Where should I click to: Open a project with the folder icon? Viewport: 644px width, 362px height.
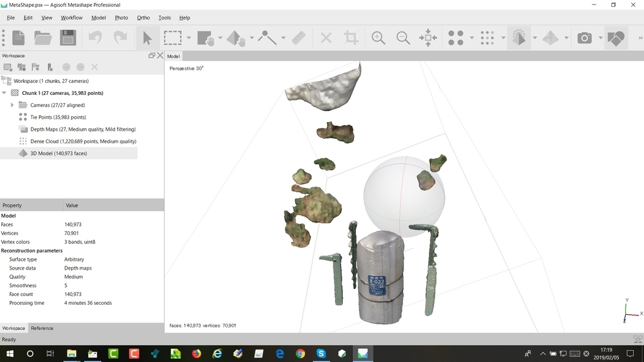coord(43,38)
